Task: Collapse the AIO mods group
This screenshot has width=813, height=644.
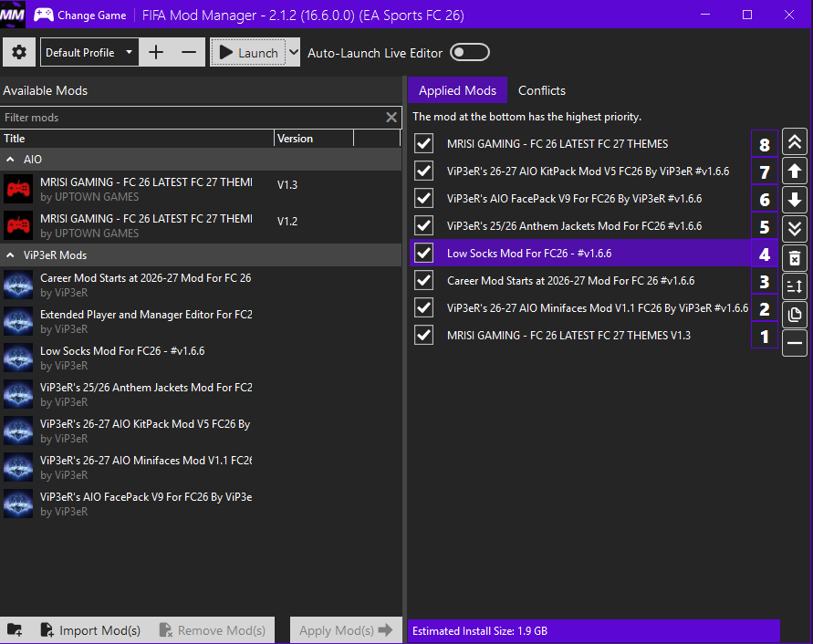Action: click(x=10, y=160)
